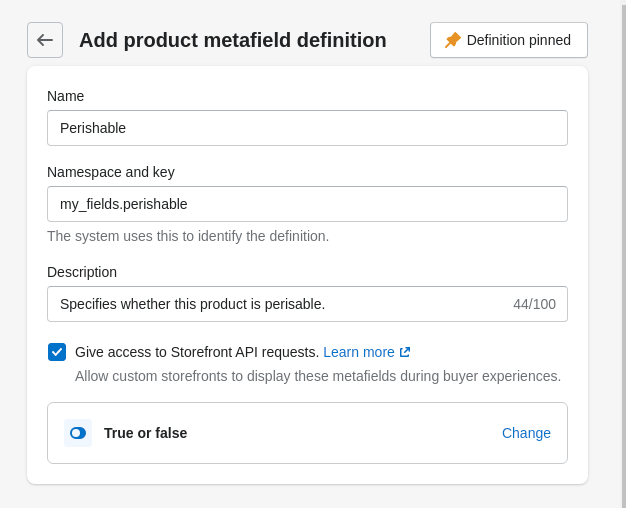Click the True or false type label
The image size is (626, 508).
(x=145, y=433)
